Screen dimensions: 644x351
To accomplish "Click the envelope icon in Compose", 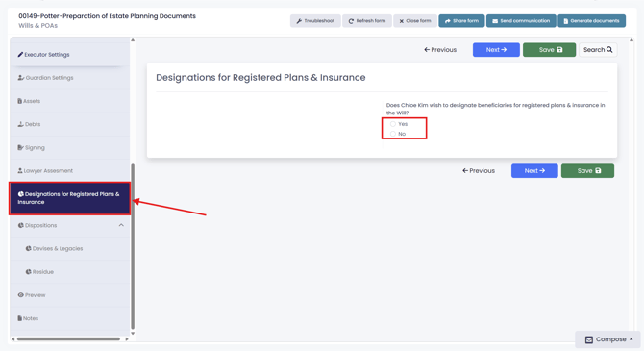I will (x=589, y=339).
